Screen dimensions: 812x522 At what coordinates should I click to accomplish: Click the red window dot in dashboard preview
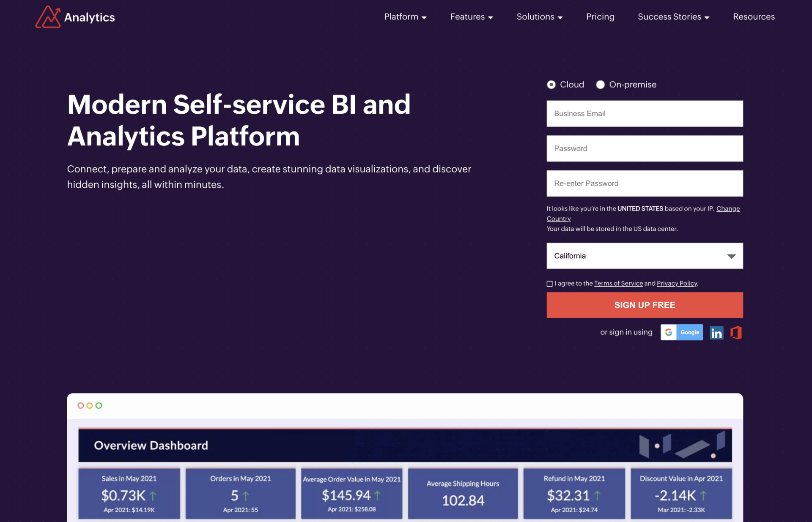[x=80, y=405]
